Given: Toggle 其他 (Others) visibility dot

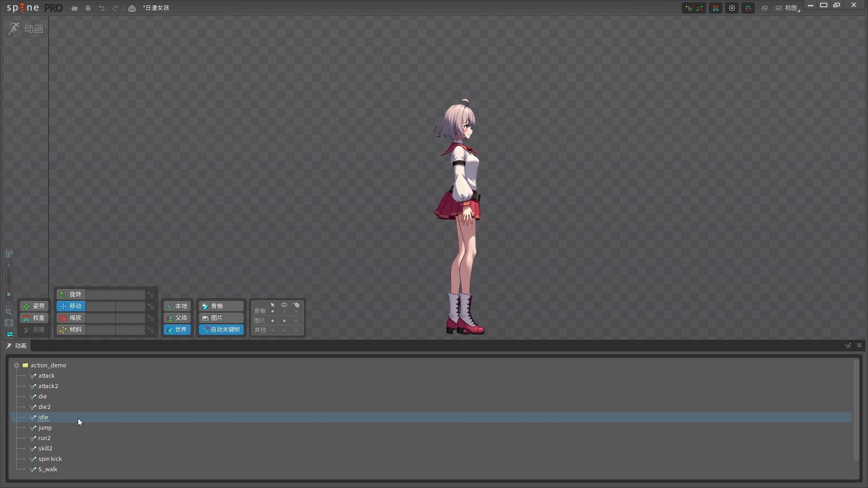Looking at the screenshot, I should coord(284,330).
